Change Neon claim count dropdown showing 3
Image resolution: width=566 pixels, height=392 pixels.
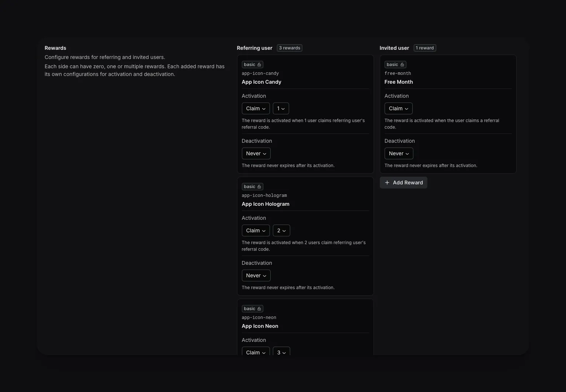281,352
